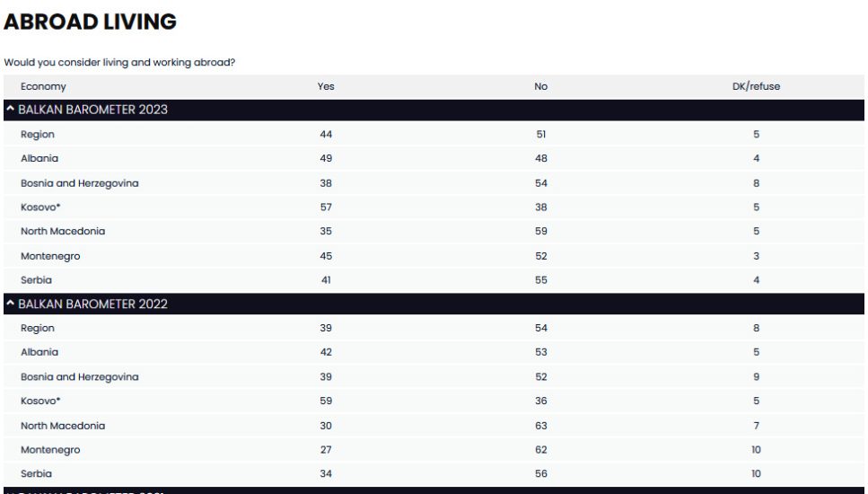Select the Yes column header

tap(326, 87)
